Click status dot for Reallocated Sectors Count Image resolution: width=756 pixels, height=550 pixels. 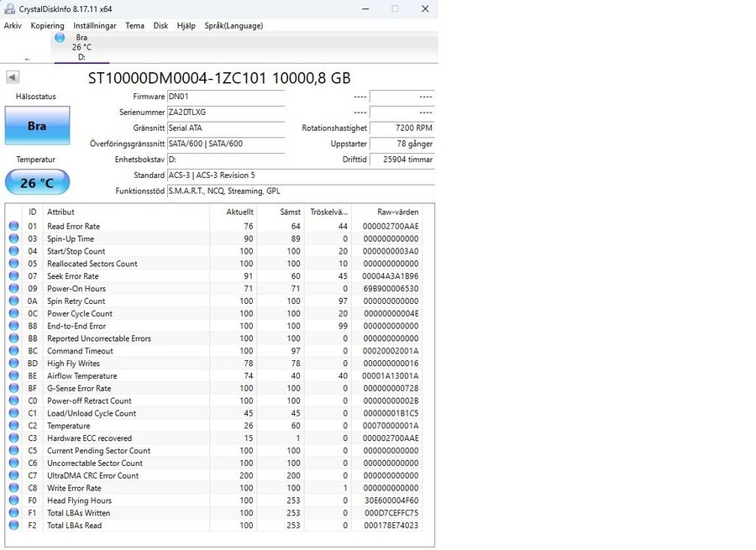click(13, 264)
